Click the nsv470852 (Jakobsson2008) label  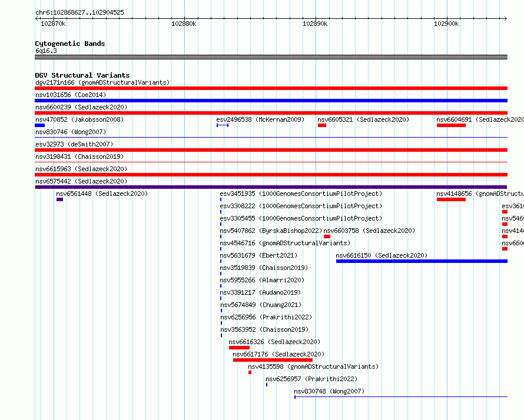pyautogui.click(x=79, y=119)
